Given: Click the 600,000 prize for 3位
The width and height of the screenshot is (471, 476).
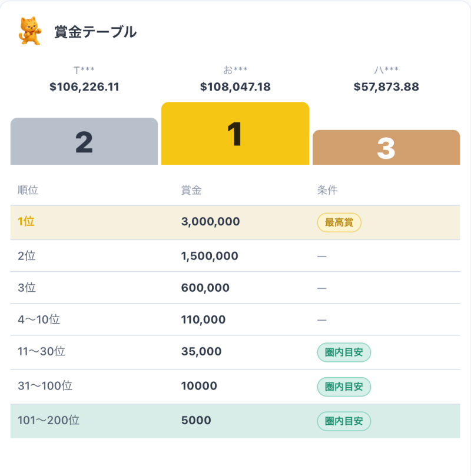Looking at the screenshot, I should [205, 288].
